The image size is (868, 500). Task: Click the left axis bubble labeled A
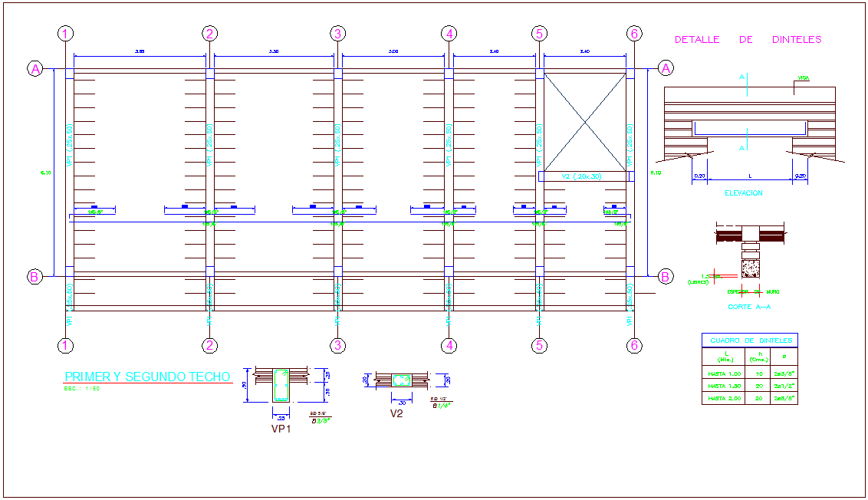pyautogui.click(x=35, y=68)
